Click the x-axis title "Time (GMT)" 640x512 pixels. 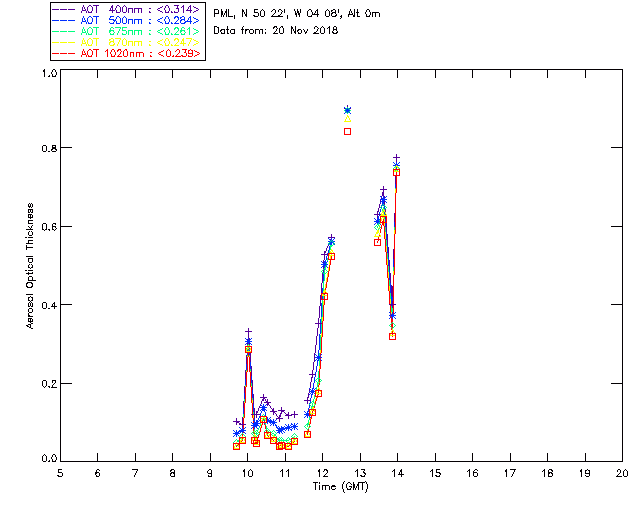click(341, 487)
